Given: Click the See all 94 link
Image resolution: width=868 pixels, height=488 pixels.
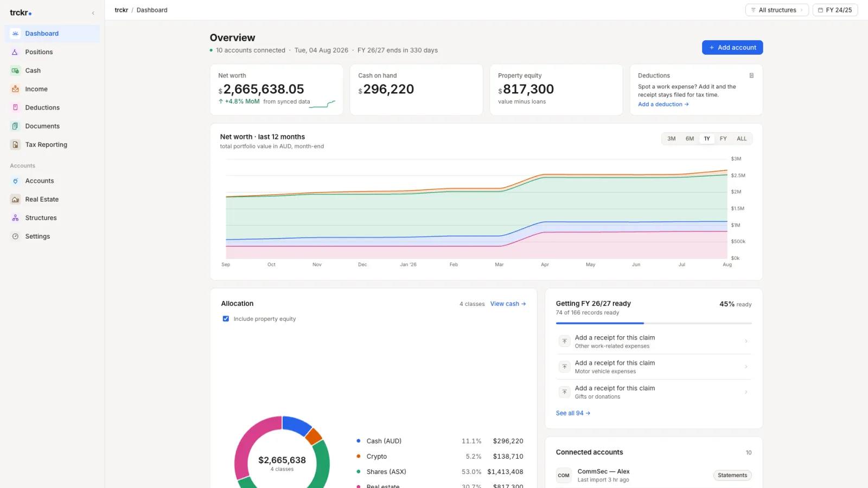Looking at the screenshot, I should click(x=573, y=413).
